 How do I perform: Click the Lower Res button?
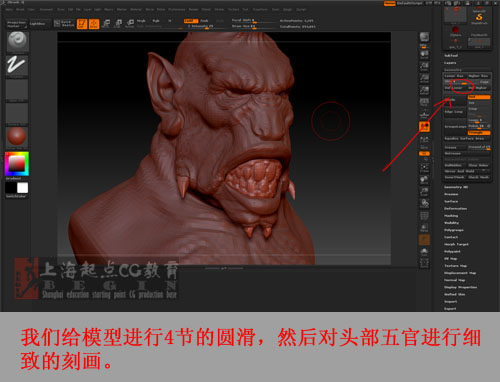tap(454, 76)
